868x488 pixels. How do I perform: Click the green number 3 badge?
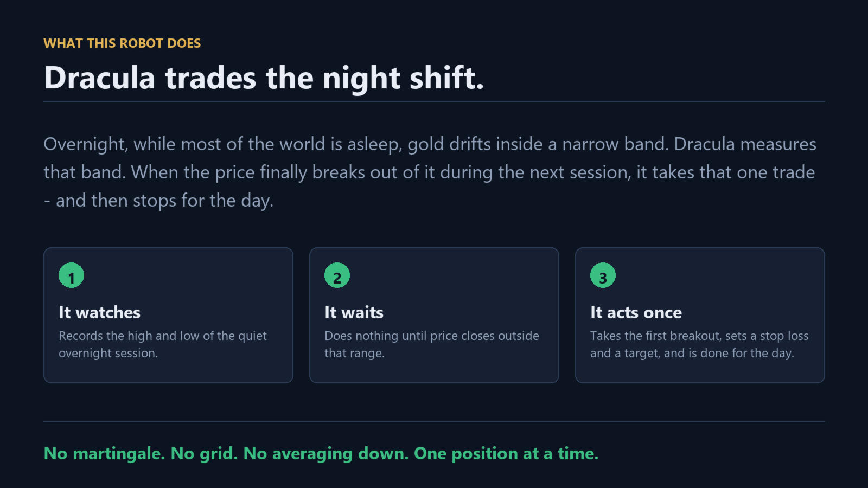point(603,275)
